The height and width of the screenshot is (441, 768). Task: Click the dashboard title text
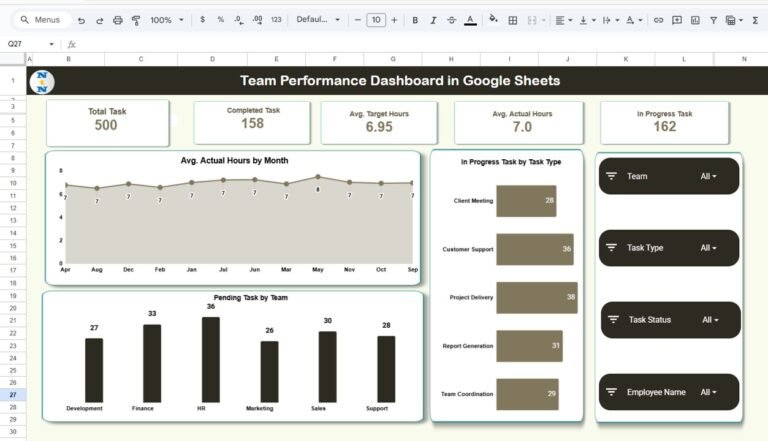pyautogui.click(x=400, y=80)
